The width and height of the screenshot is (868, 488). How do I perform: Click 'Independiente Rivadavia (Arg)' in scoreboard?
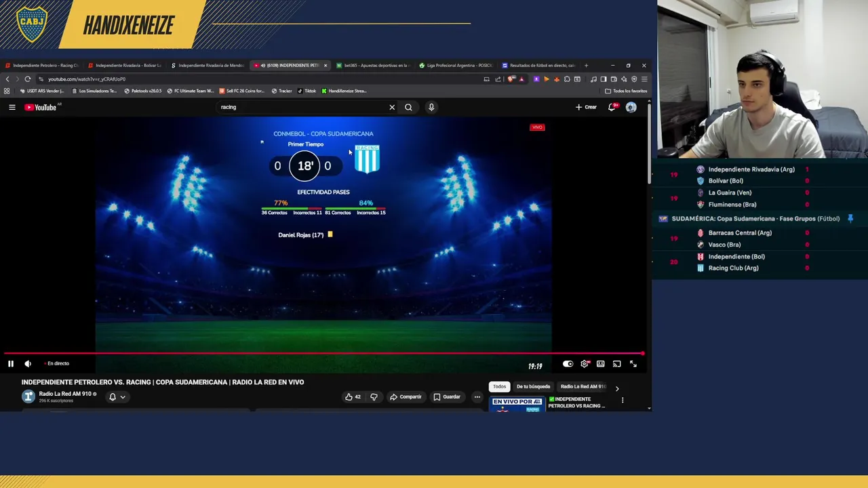(x=751, y=169)
